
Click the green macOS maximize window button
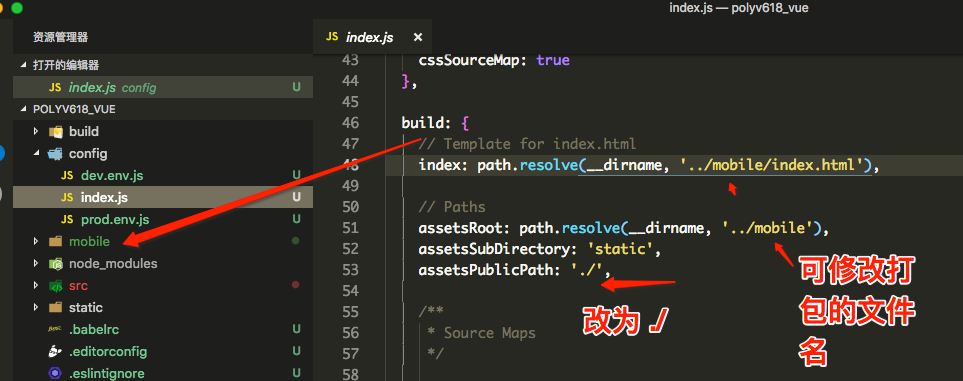pyautogui.click(x=17, y=7)
